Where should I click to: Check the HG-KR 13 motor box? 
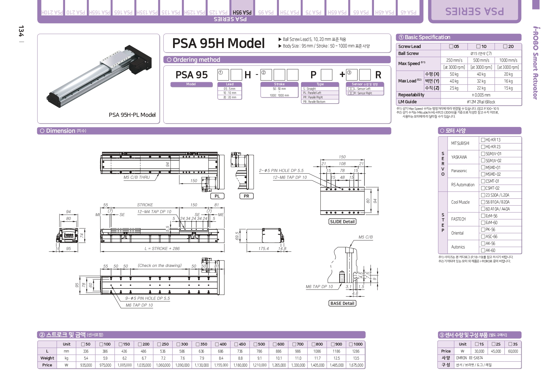pos(483,140)
